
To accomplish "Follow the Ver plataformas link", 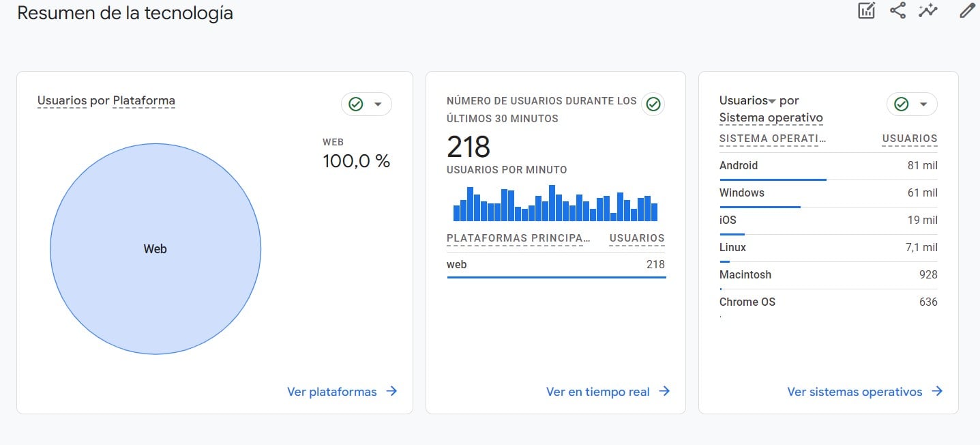I will (333, 391).
